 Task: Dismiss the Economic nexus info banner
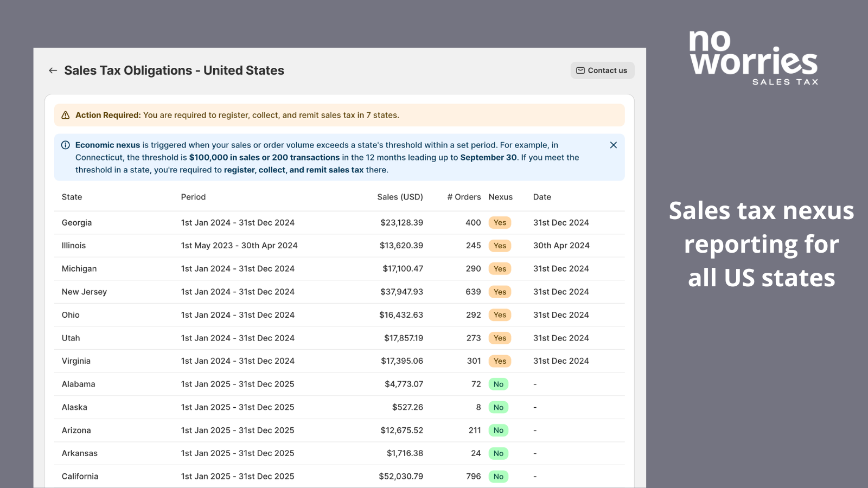coord(614,145)
